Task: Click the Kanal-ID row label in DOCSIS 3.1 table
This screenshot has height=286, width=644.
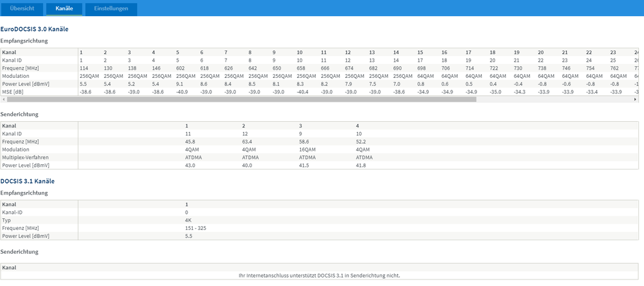Action: click(x=12, y=212)
